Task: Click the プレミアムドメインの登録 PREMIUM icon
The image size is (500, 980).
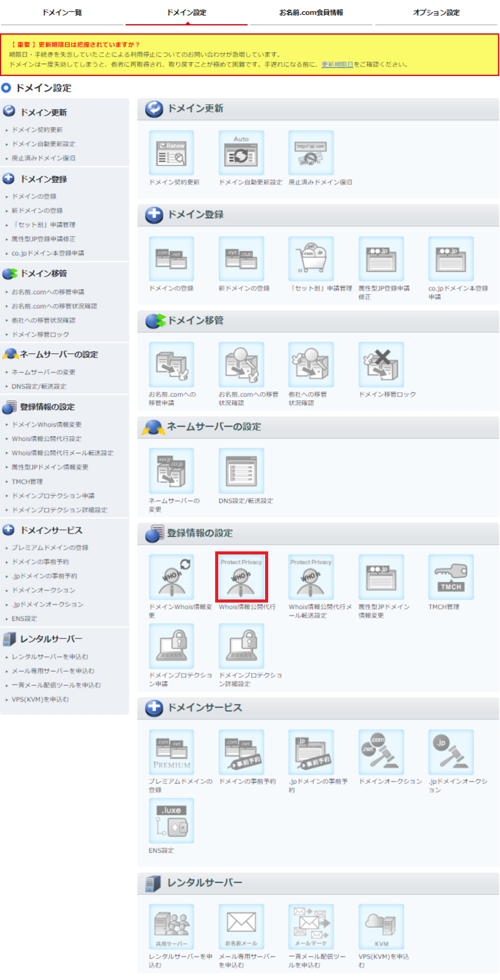Action: point(171,752)
